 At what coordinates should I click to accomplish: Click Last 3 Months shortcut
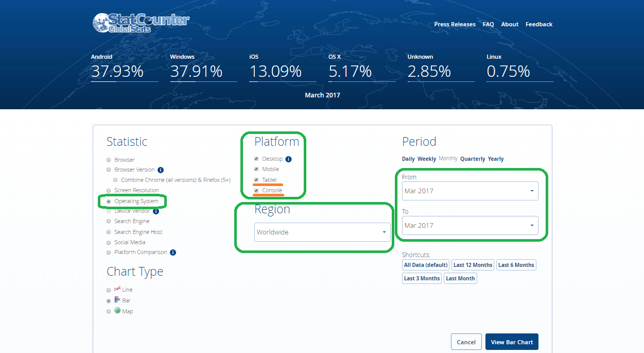(422, 278)
